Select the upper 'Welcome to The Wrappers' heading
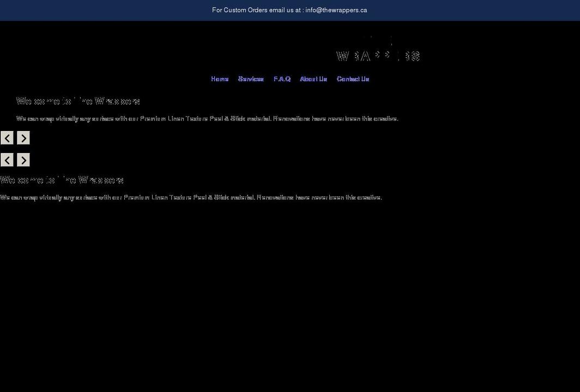The width and height of the screenshot is (580, 392). point(78,101)
